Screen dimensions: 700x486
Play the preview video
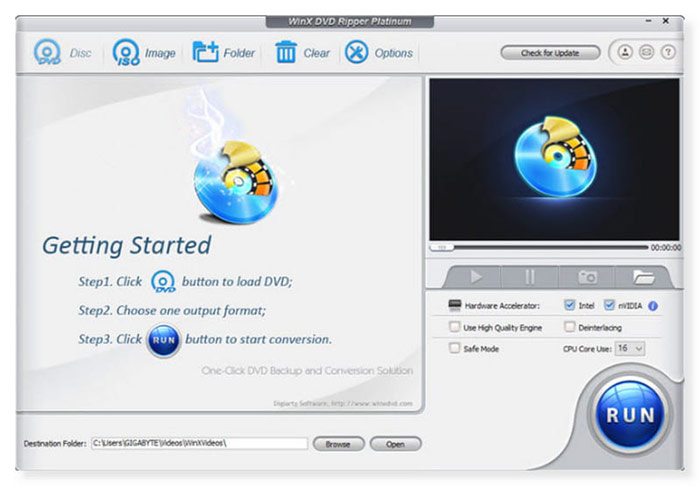(476, 277)
